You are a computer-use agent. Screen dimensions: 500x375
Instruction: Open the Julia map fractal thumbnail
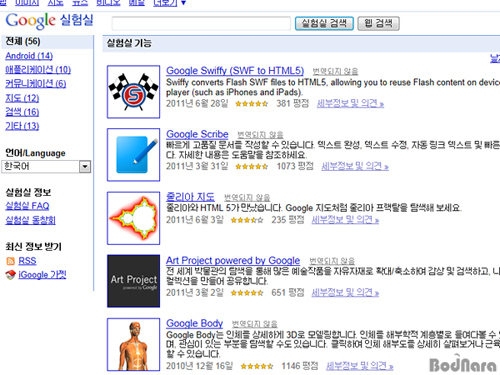click(x=133, y=218)
